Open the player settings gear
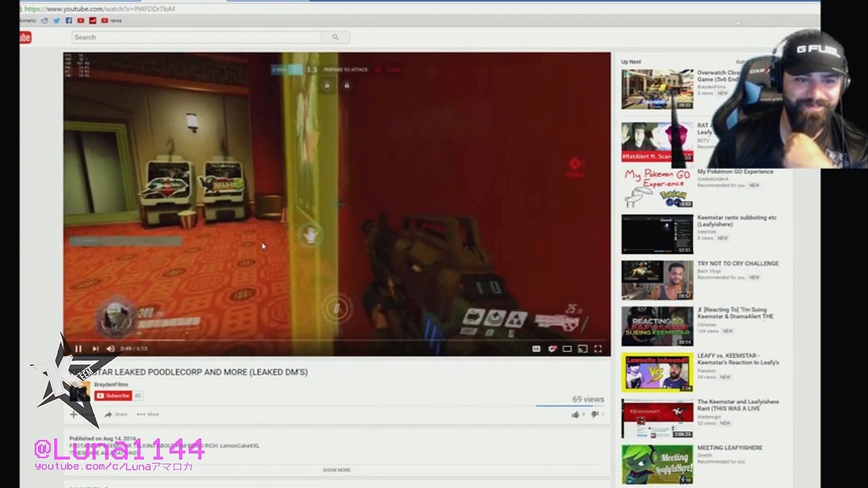868x488 pixels. click(x=552, y=349)
